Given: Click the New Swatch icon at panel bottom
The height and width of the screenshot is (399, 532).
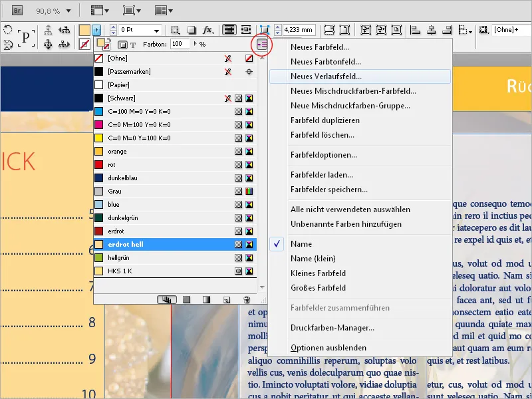Looking at the screenshot, I should pyautogui.click(x=226, y=299).
